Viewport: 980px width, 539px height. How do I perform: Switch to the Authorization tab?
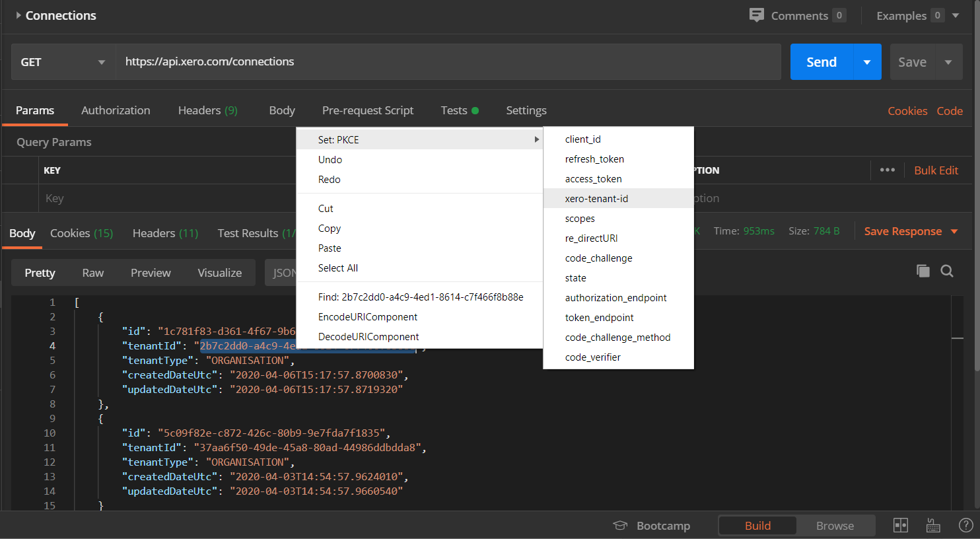[x=116, y=110]
